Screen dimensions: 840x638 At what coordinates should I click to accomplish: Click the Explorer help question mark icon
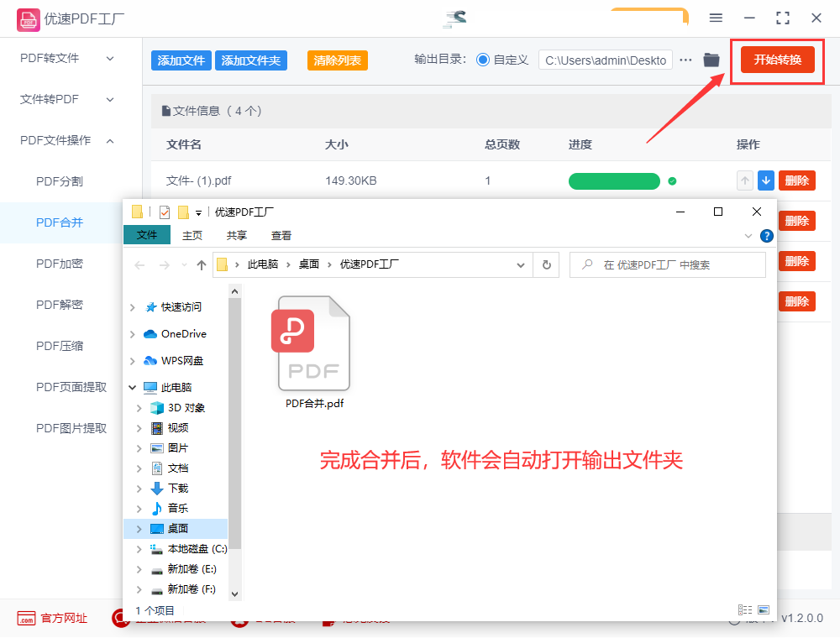(x=767, y=236)
